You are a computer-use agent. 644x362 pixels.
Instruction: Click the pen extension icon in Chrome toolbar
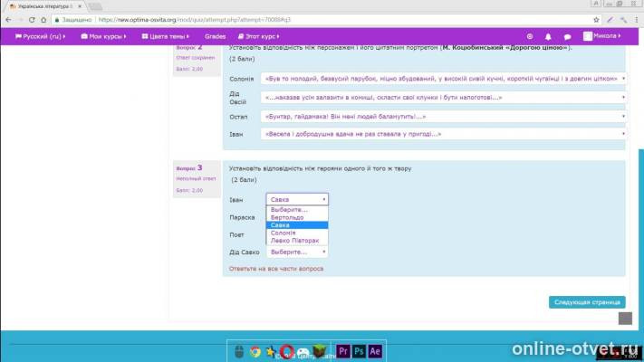[610, 19]
